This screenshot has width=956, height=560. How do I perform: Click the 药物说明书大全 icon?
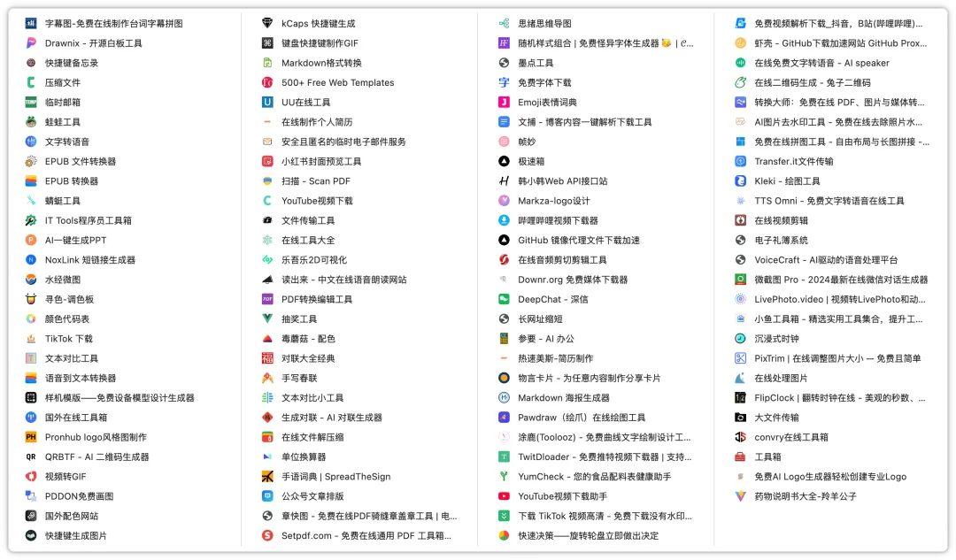tap(740, 496)
